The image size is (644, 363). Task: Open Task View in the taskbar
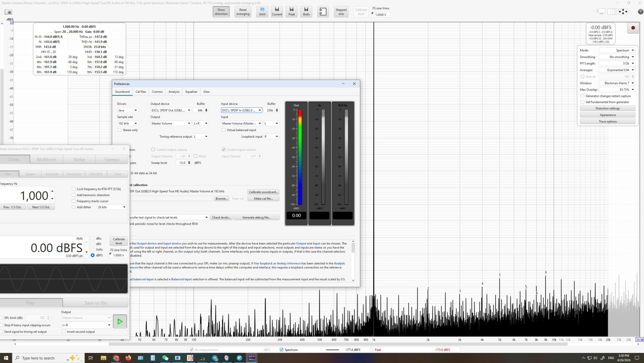pos(91,358)
